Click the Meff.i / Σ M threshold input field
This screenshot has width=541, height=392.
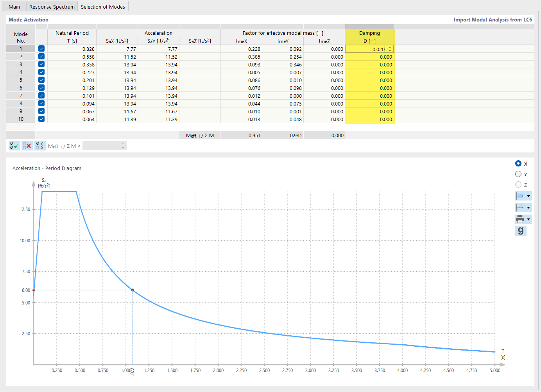coord(102,145)
